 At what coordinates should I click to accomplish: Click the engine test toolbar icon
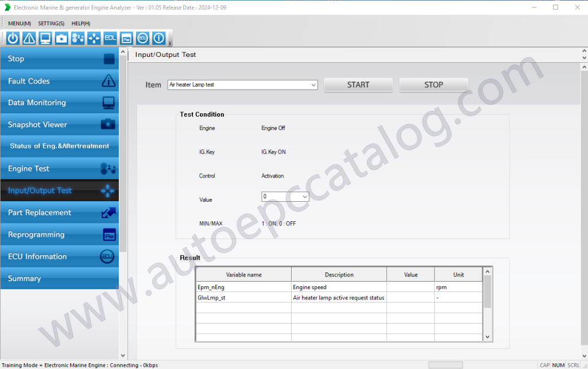(78, 39)
